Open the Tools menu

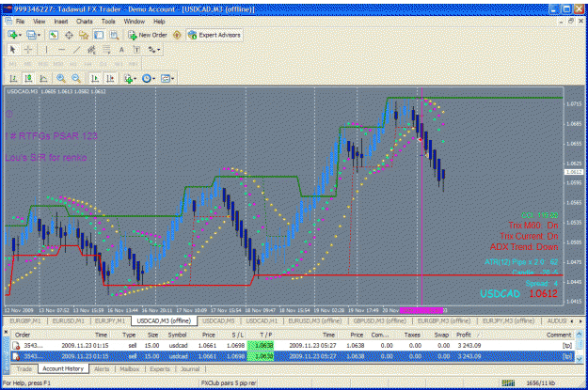point(108,22)
